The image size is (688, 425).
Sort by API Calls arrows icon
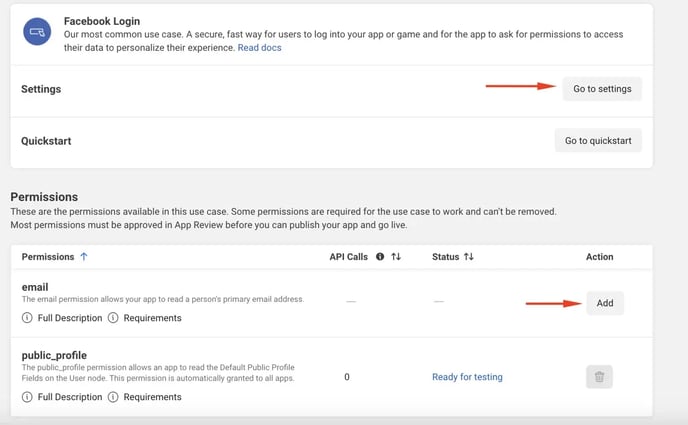coord(396,257)
